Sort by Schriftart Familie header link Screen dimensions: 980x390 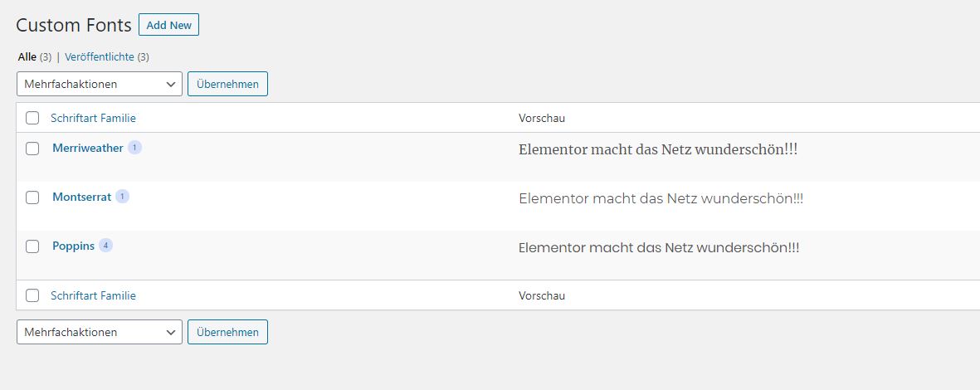(x=93, y=118)
